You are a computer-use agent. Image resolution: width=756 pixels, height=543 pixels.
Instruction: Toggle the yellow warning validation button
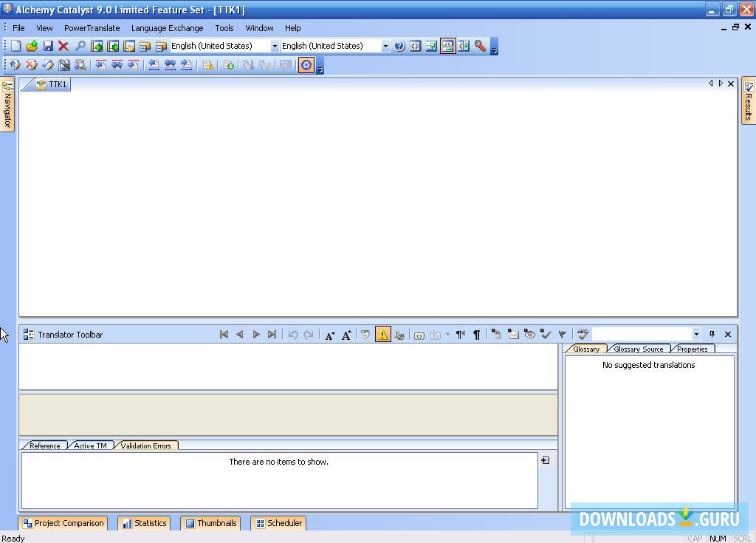(383, 334)
